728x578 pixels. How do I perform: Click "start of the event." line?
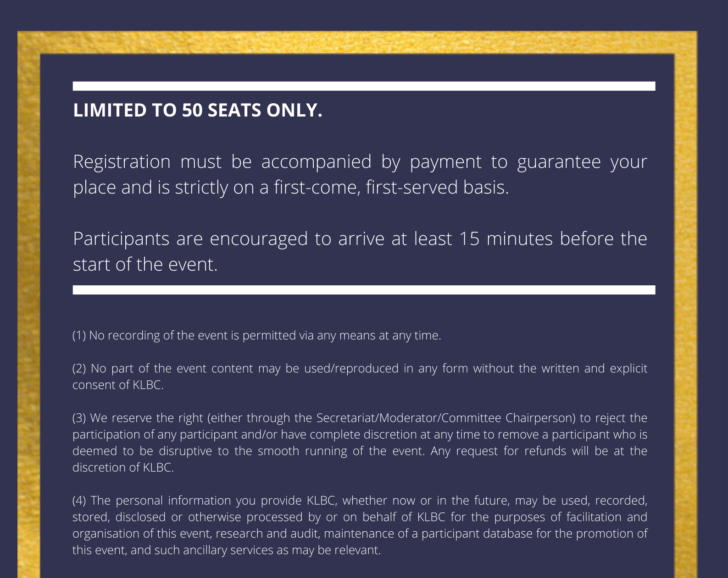pyautogui.click(x=145, y=265)
